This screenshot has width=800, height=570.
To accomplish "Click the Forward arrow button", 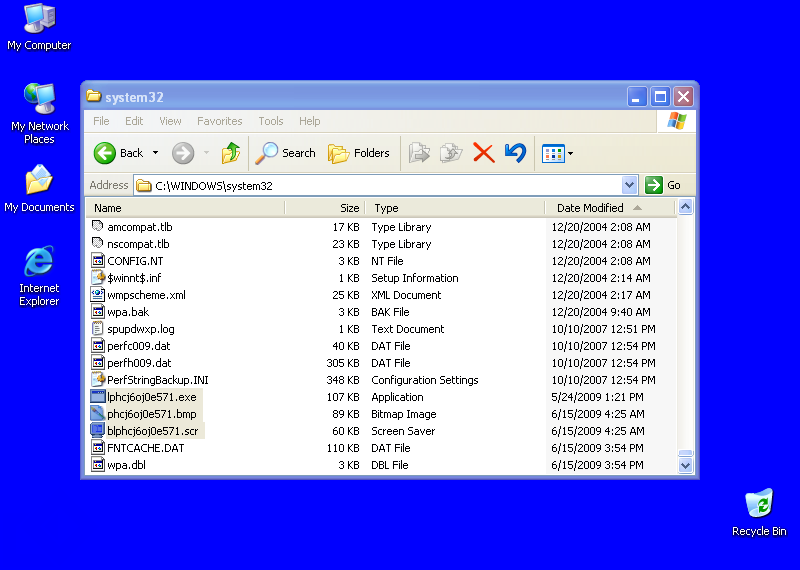I will tap(183, 153).
